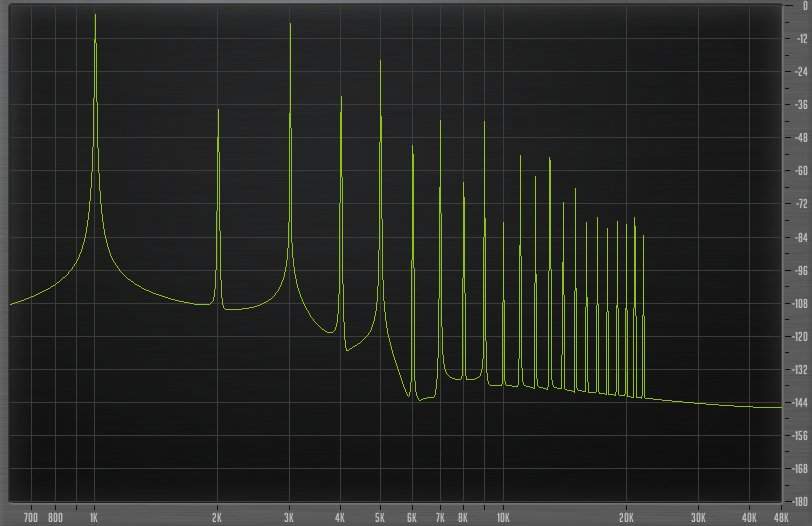Click the -144 dB scale label
The height and width of the screenshot is (526, 812).
[x=799, y=402]
